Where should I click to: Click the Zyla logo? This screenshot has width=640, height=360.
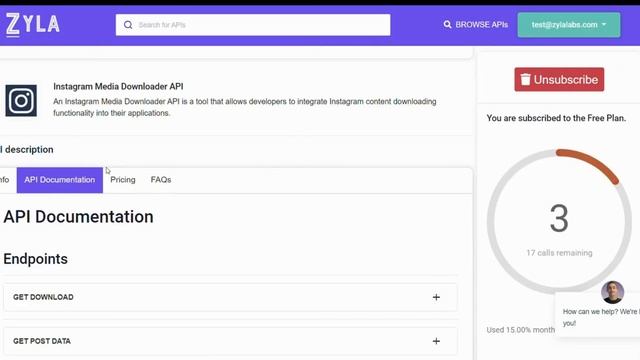pyautogui.click(x=33, y=24)
